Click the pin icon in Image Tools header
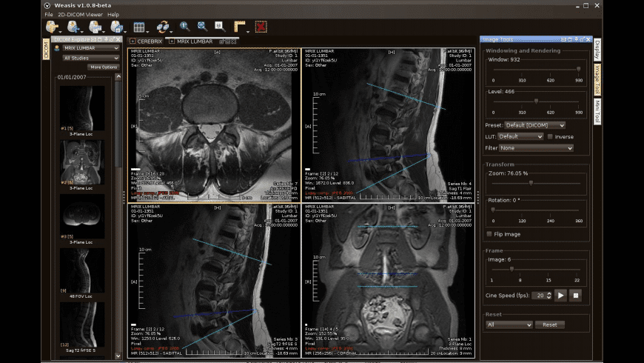 click(x=576, y=39)
